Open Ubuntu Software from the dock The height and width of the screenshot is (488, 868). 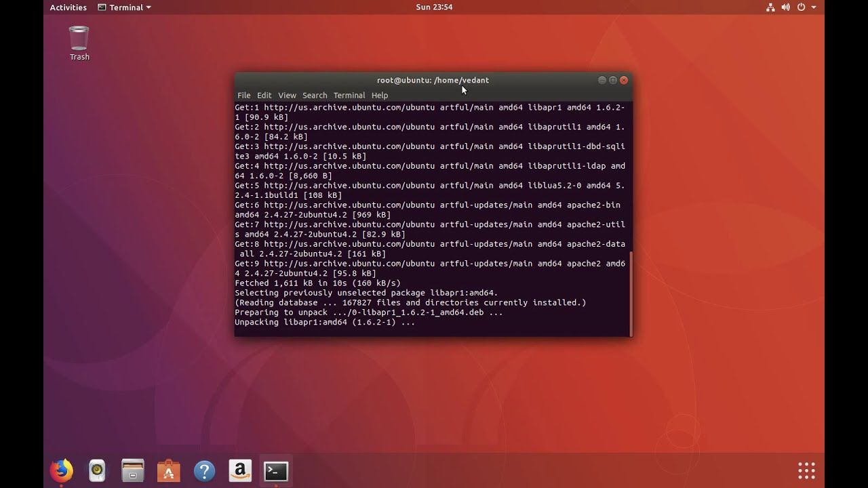(x=169, y=470)
